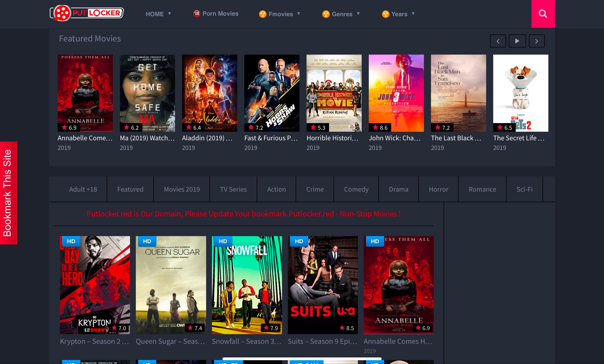
Task: Click the 8.5 star rating on Suits
Action: pos(347,328)
